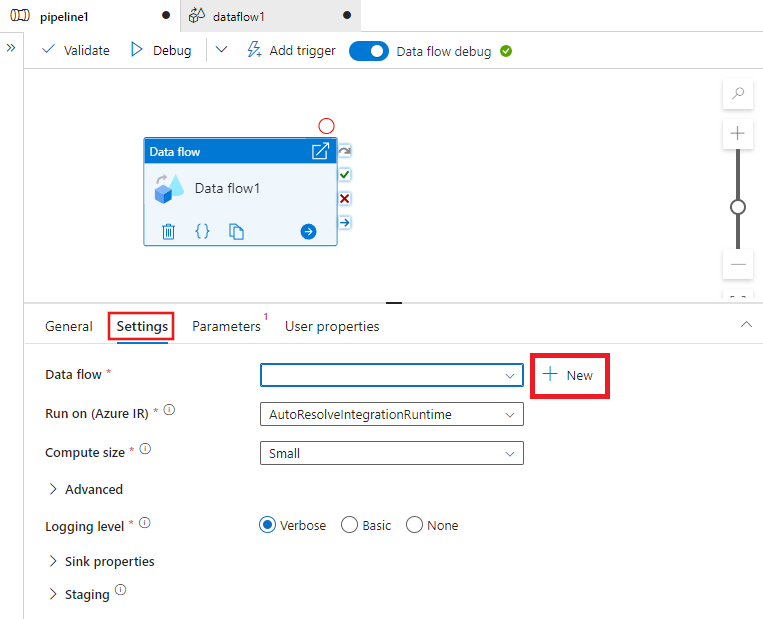This screenshot has height=619, width=763.
Task: Select the upon skip output connector
Action: (x=345, y=151)
